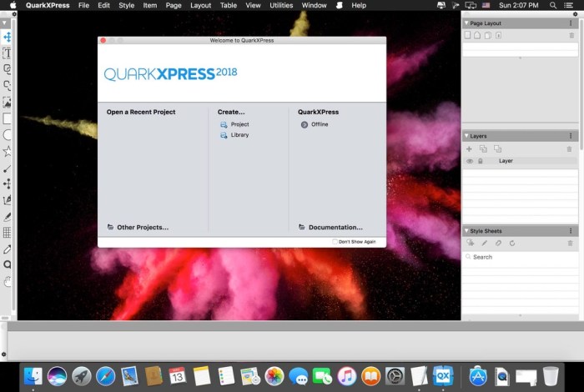
Task: Check the Don't Show Again checkbox
Action: pos(335,242)
